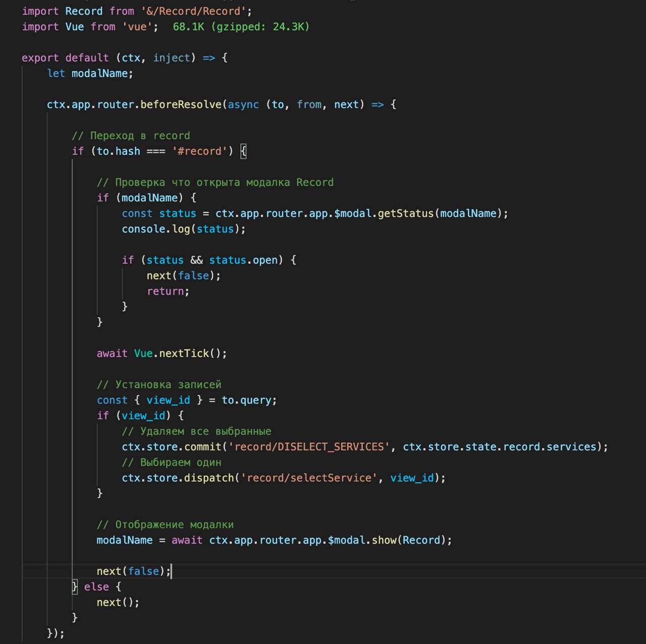Viewport: 646px width, 644px height.
Task: Click 'next(false);' inside the status check
Action: pos(184,276)
